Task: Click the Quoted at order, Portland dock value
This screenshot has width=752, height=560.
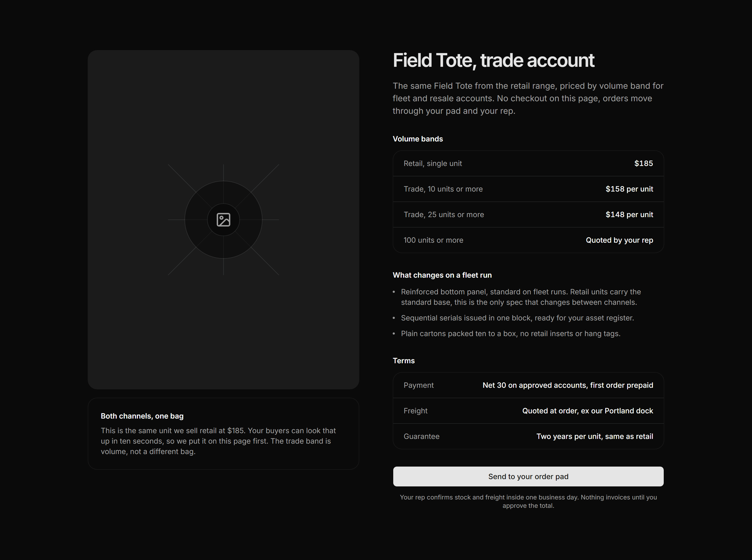Action: [587, 411]
